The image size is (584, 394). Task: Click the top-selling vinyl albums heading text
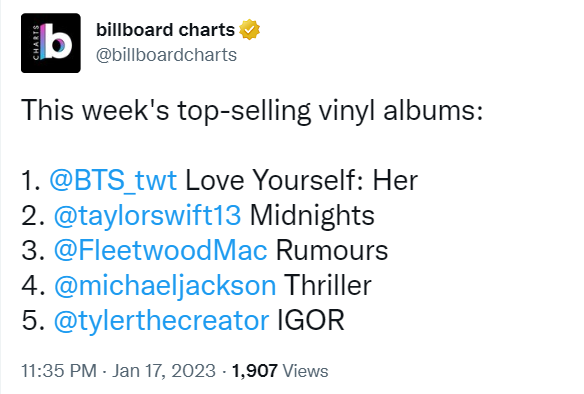coord(252,111)
